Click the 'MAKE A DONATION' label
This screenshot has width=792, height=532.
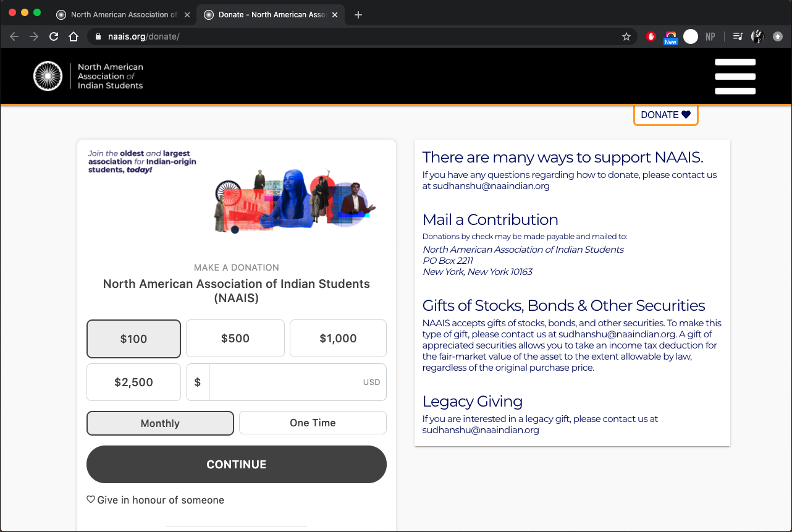[x=237, y=268]
